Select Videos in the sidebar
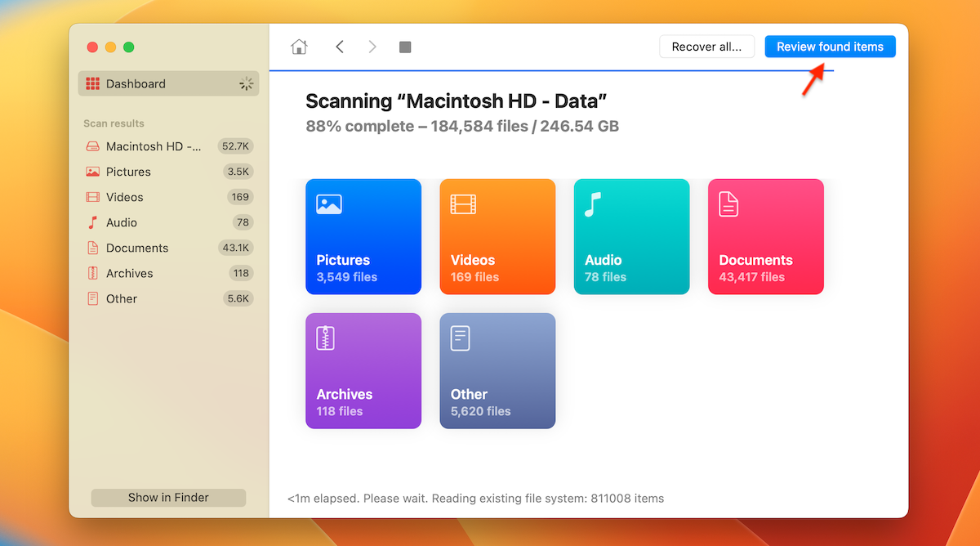The image size is (980, 546). 169,197
